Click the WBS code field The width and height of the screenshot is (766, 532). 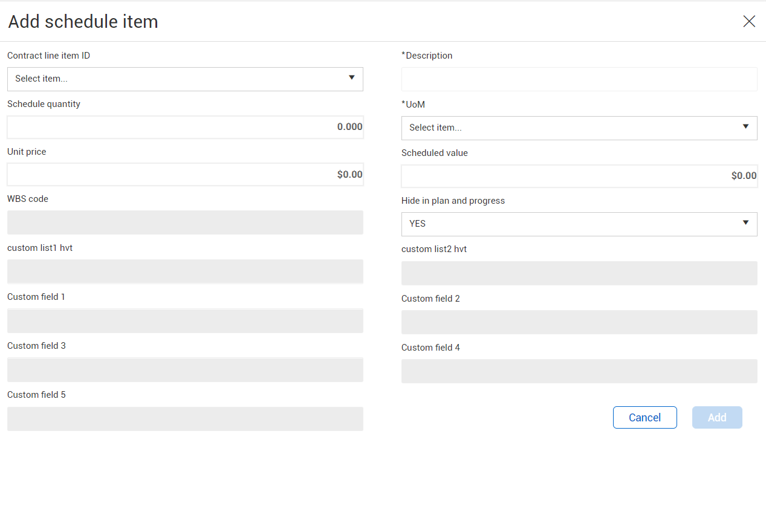coord(185,222)
